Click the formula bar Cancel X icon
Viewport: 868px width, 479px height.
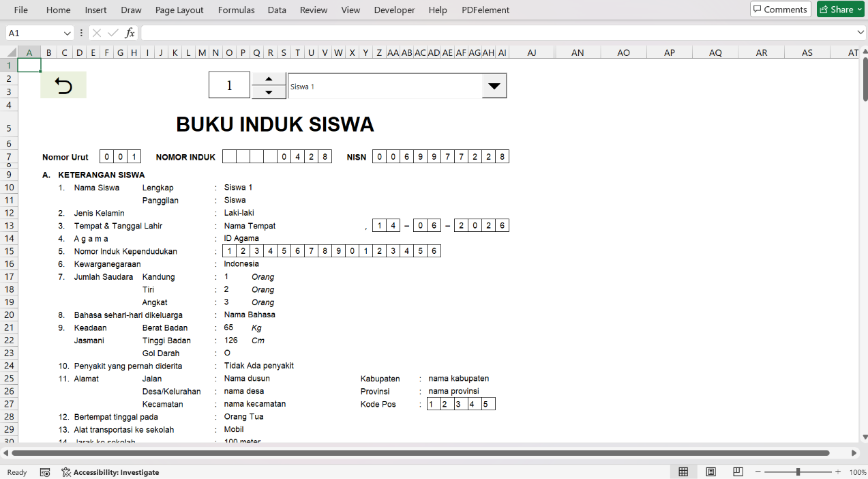[x=97, y=33]
